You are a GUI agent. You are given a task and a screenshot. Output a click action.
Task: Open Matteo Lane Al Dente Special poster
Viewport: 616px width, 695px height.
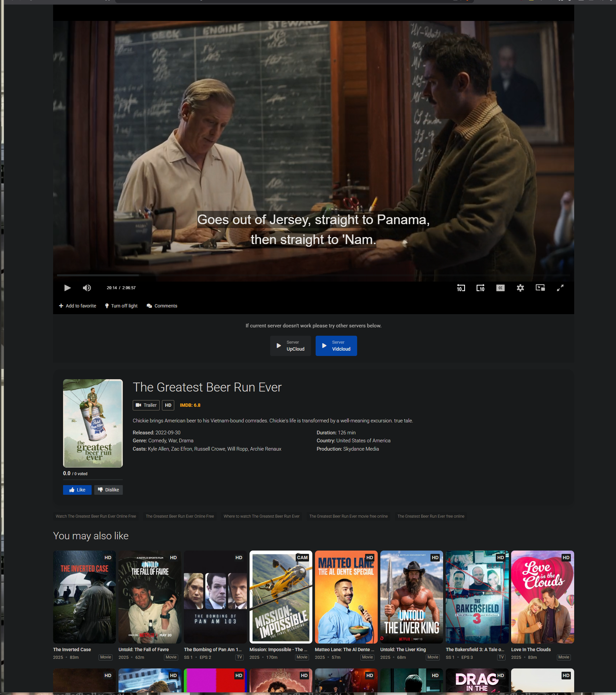346,597
